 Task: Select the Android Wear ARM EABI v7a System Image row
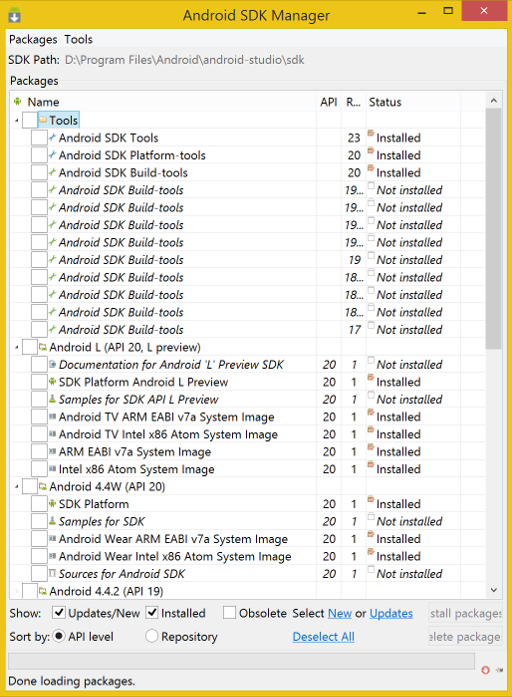pos(248,539)
